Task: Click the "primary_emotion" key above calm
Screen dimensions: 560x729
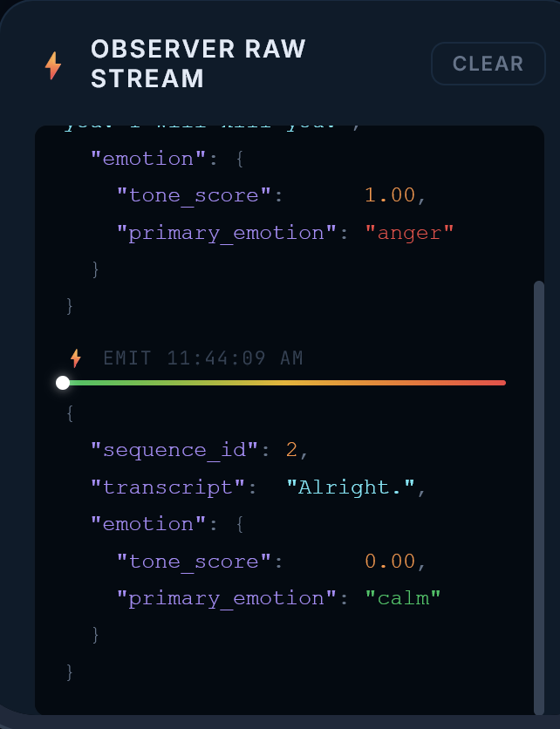Action: [x=227, y=598]
